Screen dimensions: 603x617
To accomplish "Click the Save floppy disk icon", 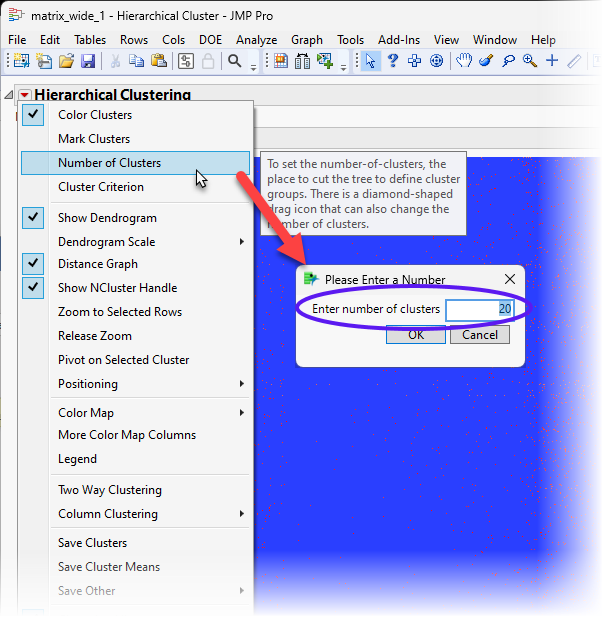I will [x=88, y=61].
